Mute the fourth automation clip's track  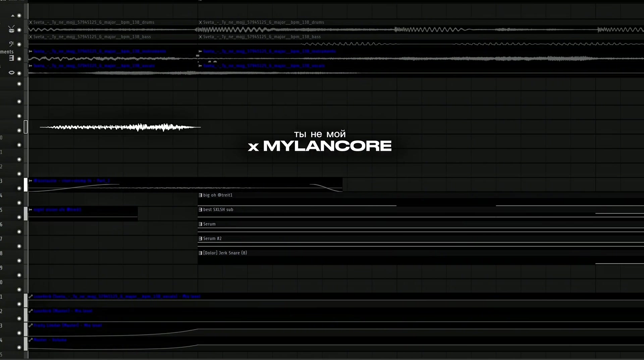(x=19, y=347)
